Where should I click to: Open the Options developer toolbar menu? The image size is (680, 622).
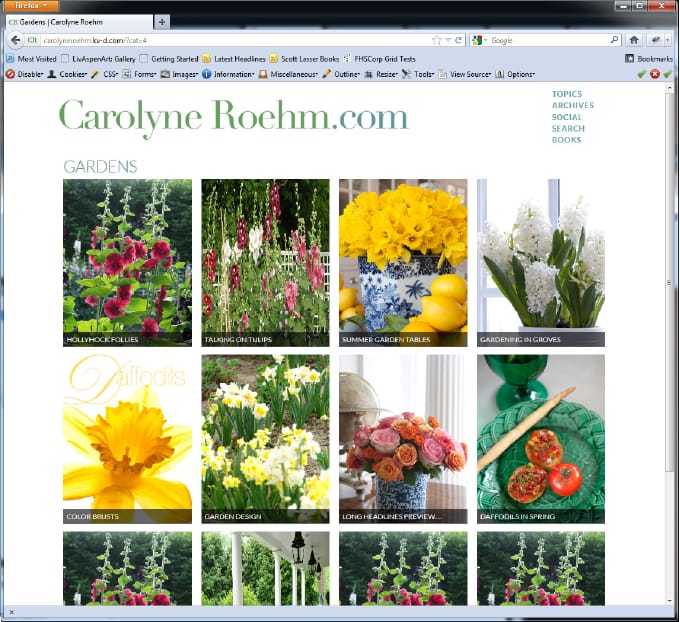tap(515, 74)
